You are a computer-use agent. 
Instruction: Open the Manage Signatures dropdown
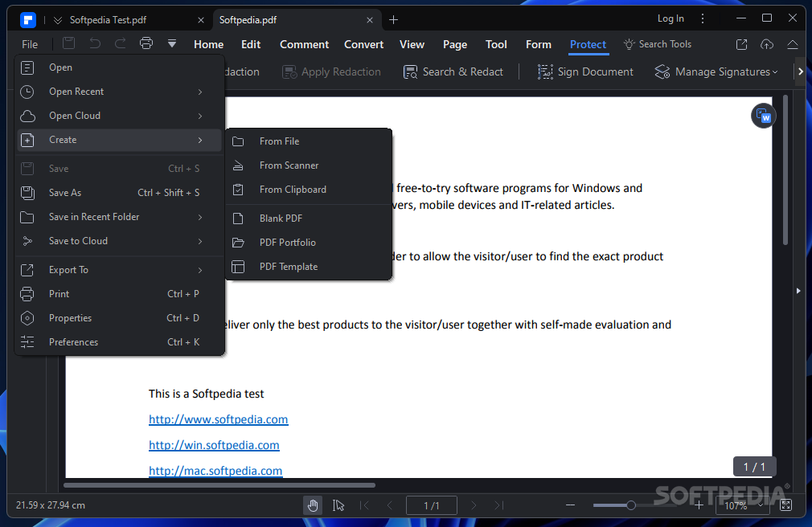click(x=716, y=72)
